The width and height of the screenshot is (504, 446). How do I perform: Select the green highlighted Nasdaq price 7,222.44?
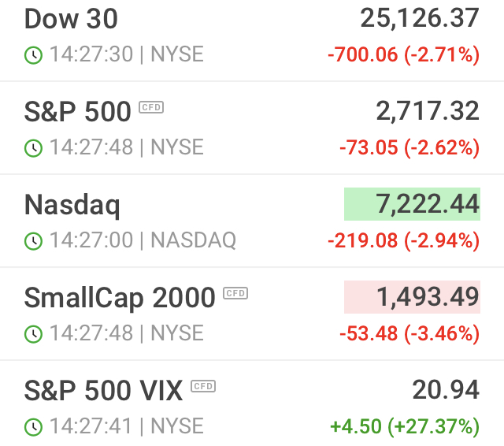tap(412, 204)
